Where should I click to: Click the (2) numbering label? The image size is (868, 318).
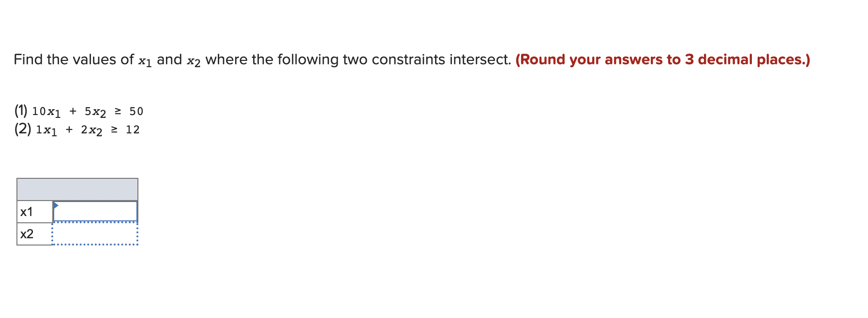[20, 129]
